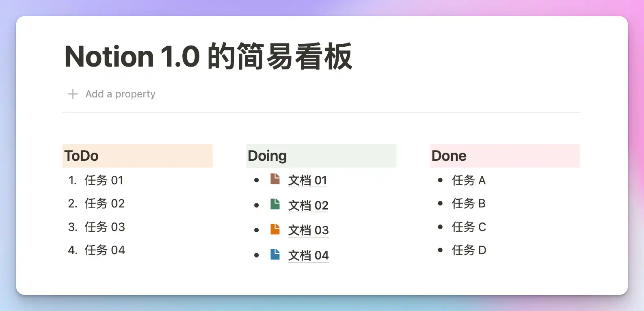This screenshot has height=311, width=644.
Task: Click the brown page icon for 文档 01
Action: point(275,179)
